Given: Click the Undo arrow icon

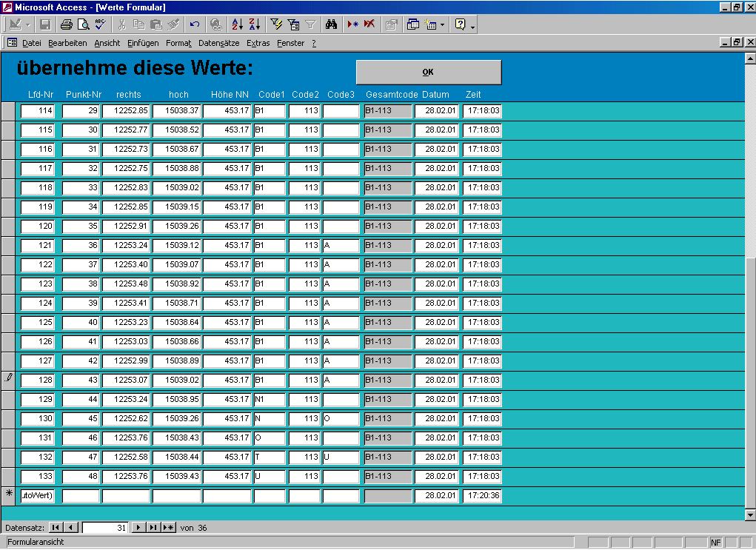Looking at the screenshot, I should pos(194,24).
